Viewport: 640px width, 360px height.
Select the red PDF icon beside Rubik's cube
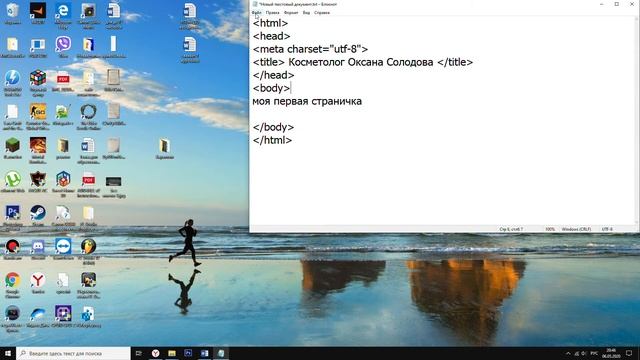coord(63,81)
